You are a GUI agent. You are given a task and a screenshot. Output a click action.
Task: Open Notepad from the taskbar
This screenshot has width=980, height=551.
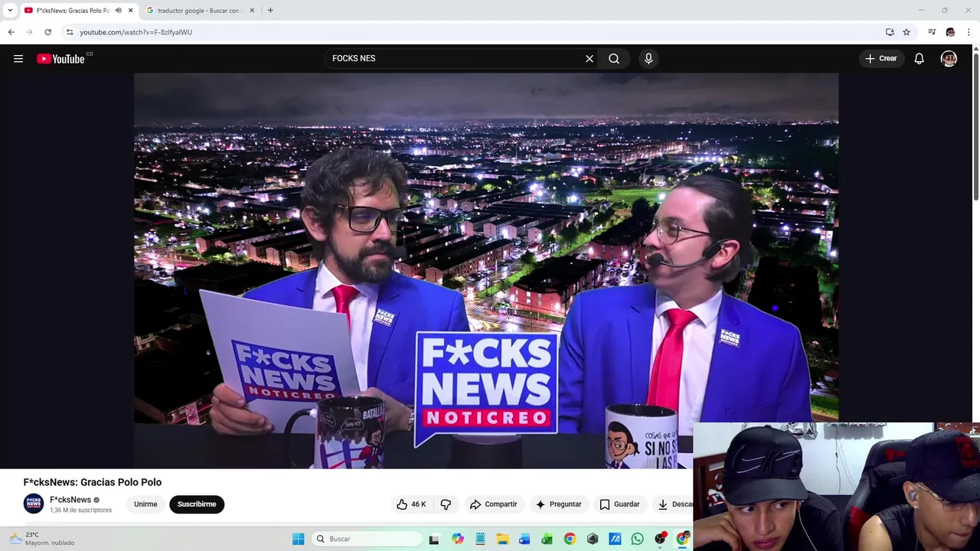pos(480,539)
